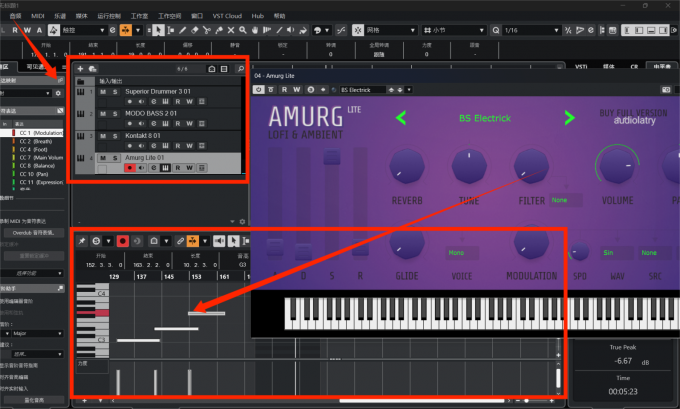The width and height of the screenshot is (680, 409).
Task: Open the FILTER None type dropdown
Action: [x=565, y=200]
